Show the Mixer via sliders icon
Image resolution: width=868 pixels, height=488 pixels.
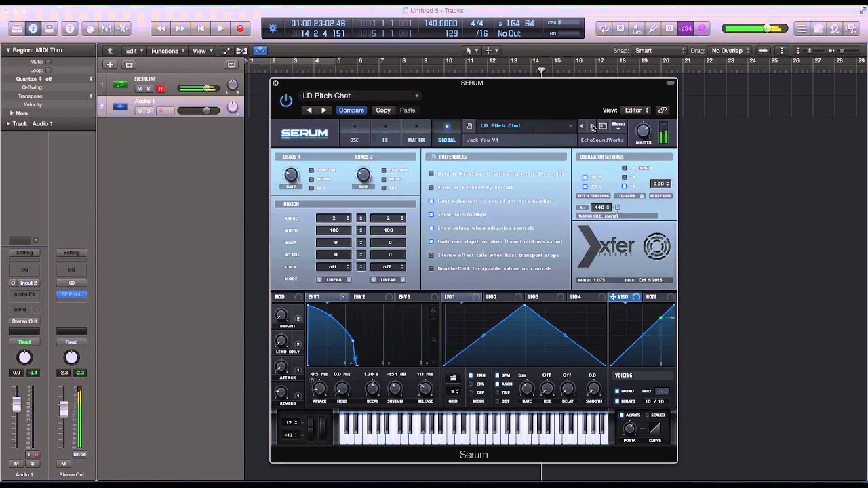point(106,28)
